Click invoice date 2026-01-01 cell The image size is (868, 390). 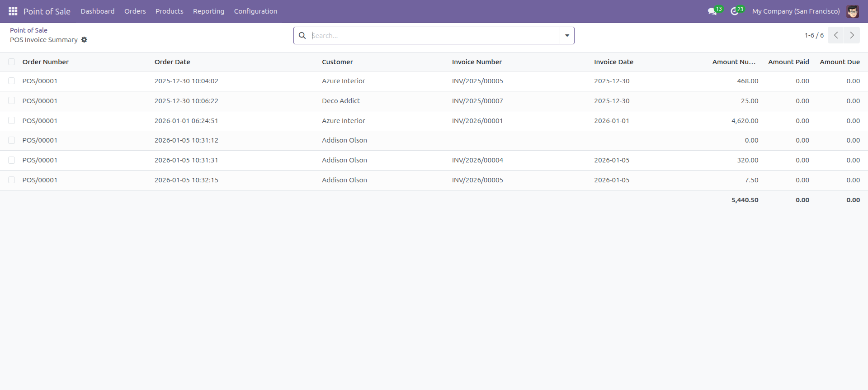pyautogui.click(x=612, y=121)
